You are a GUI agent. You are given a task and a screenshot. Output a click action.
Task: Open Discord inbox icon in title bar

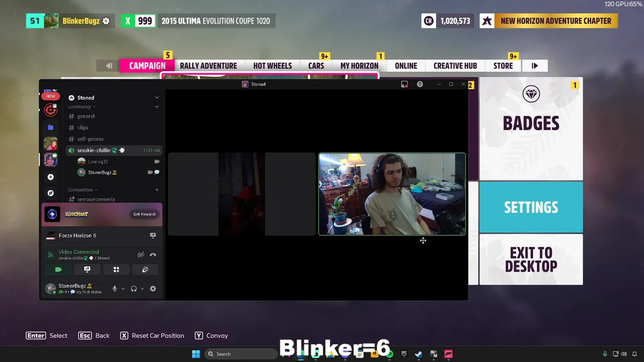coord(404,84)
